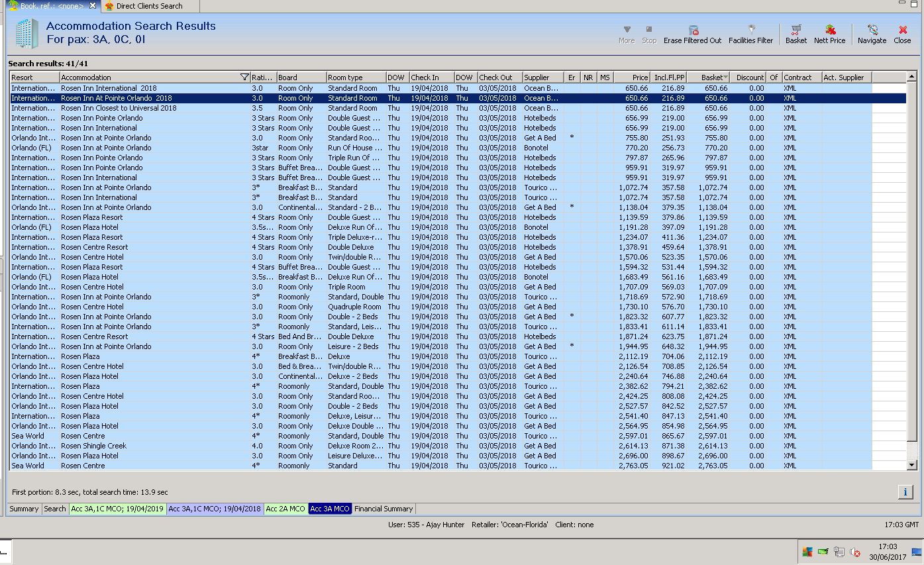
Task: Select Rosen Inn Closest to Universal 2018
Action: pyautogui.click(x=119, y=108)
